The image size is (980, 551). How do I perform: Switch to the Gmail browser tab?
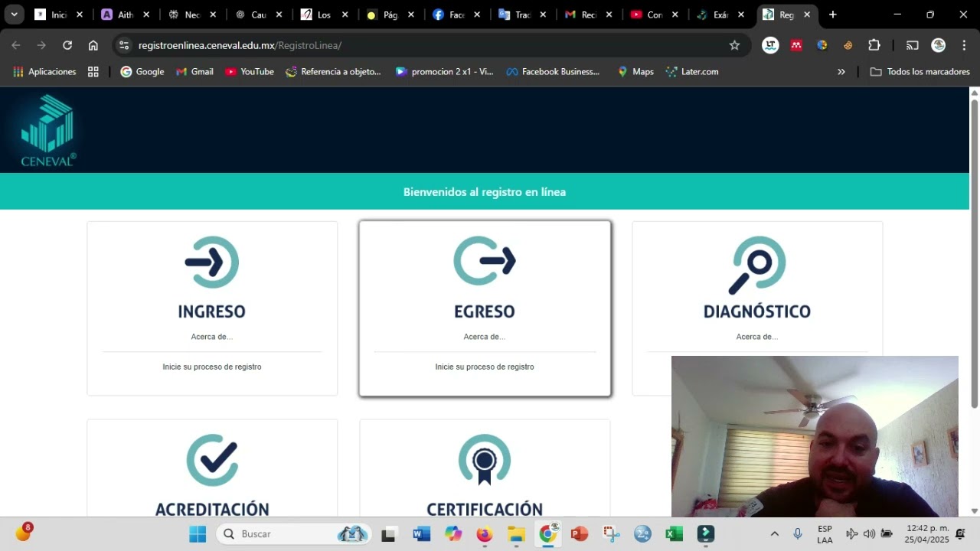589,15
